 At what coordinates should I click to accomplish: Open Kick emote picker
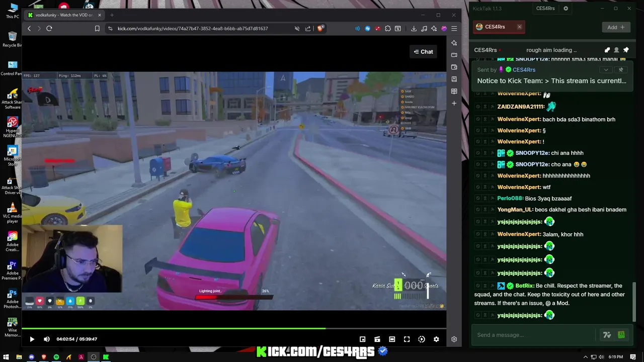(x=621, y=335)
